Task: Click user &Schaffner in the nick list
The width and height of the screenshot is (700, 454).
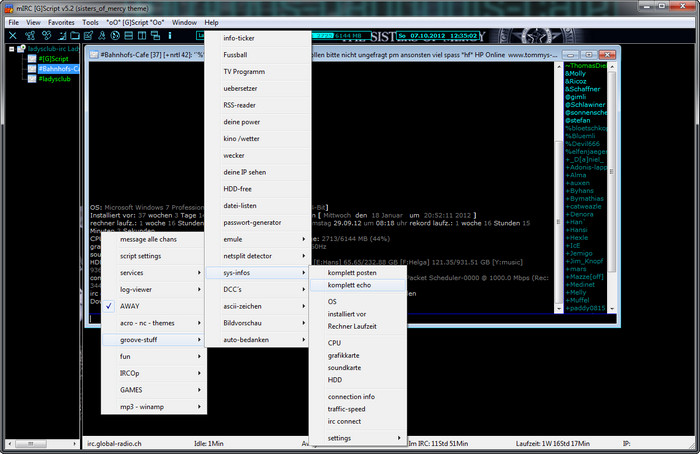Action: pyautogui.click(x=583, y=89)
